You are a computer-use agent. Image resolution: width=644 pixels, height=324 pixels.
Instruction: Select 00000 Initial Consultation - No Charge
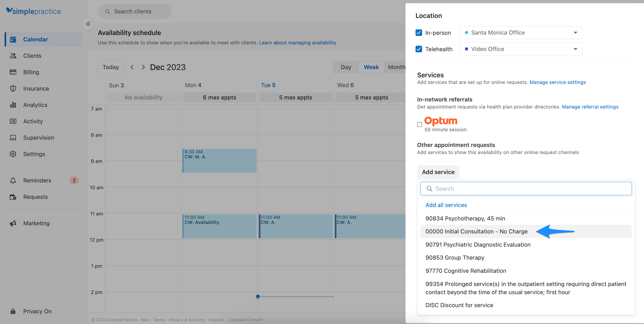526,231
